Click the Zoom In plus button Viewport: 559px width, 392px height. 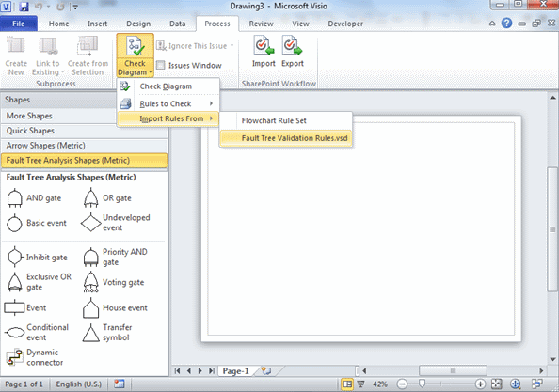[480, 384]
